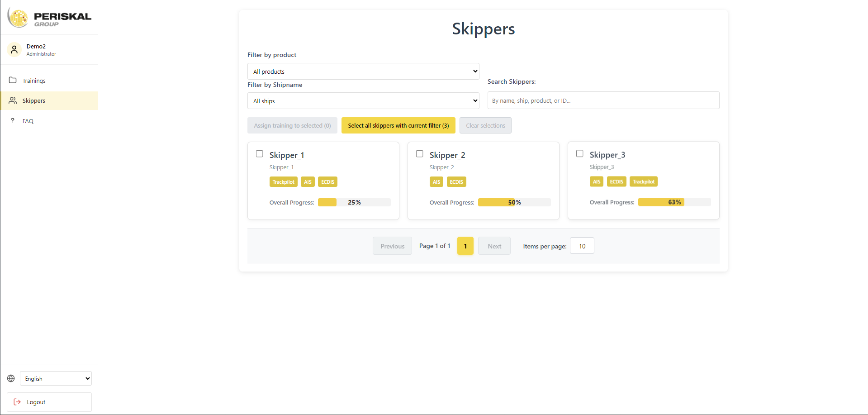Click the Demo2 username text
Viewport: 868px width, 415px height.
coord(36,46)
